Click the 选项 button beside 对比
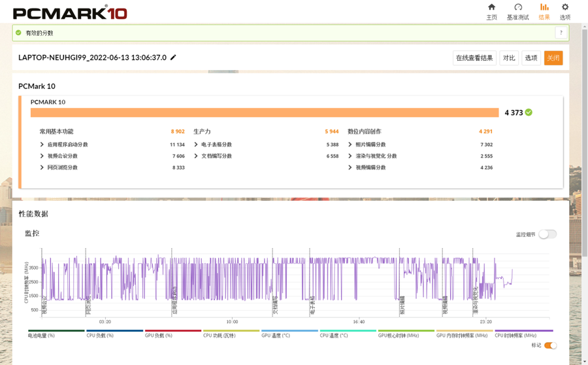588x365 pixels. [531, 58]
